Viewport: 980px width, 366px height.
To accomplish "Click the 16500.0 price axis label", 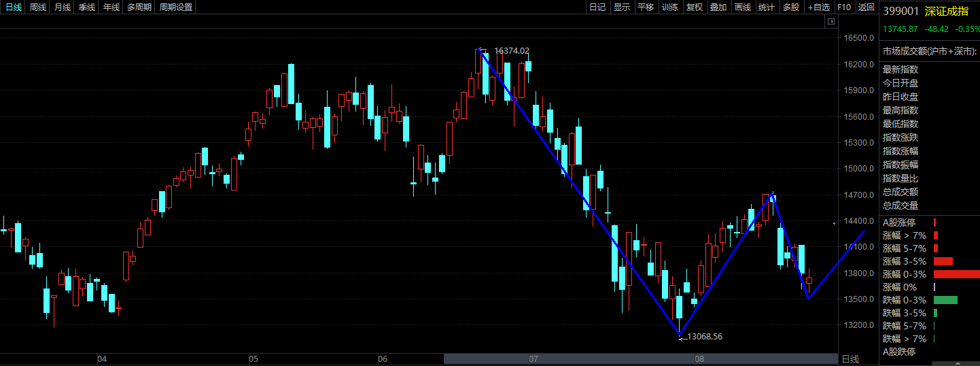I will [x=859, y=38].
